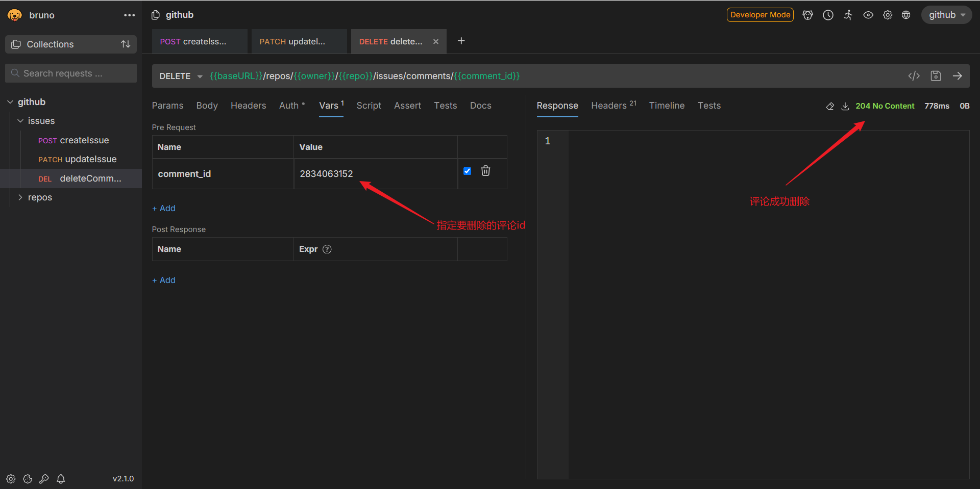Add a new request tab with plus
Screen dimensions: 980x489
coord(461,41)
